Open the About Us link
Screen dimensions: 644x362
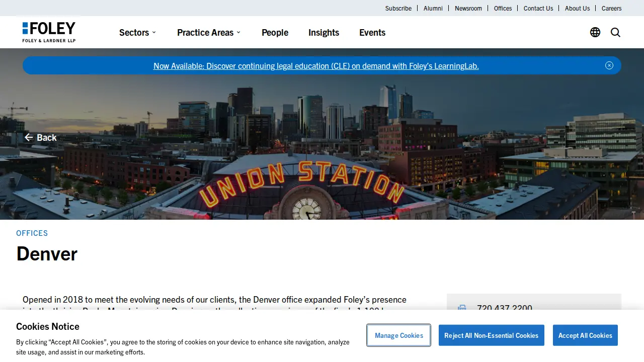(577, 8)
